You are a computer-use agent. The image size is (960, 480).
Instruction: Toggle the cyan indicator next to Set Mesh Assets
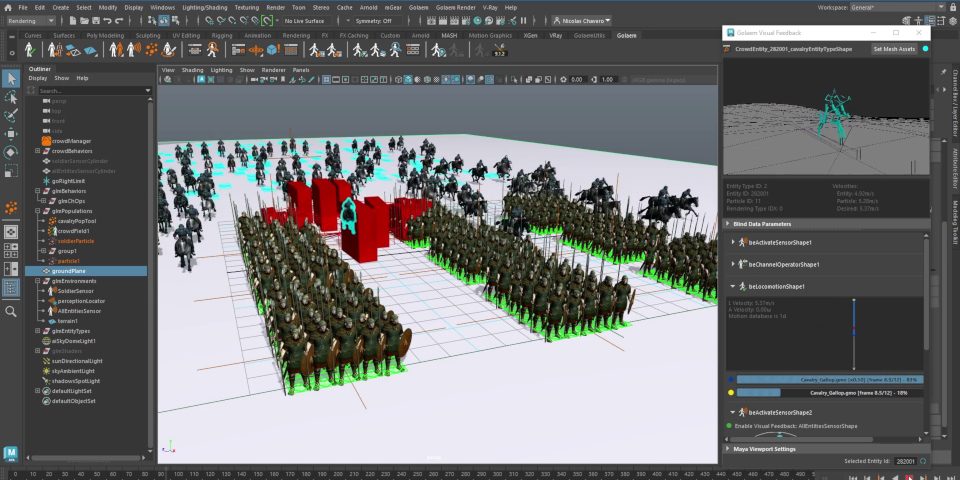coord(925,48)
